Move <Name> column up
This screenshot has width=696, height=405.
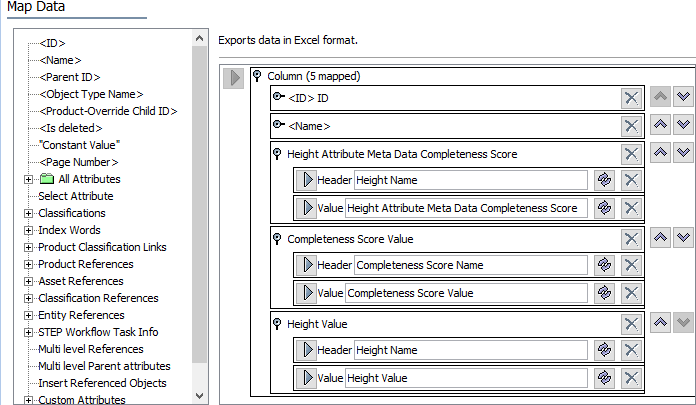click(660, 125)
